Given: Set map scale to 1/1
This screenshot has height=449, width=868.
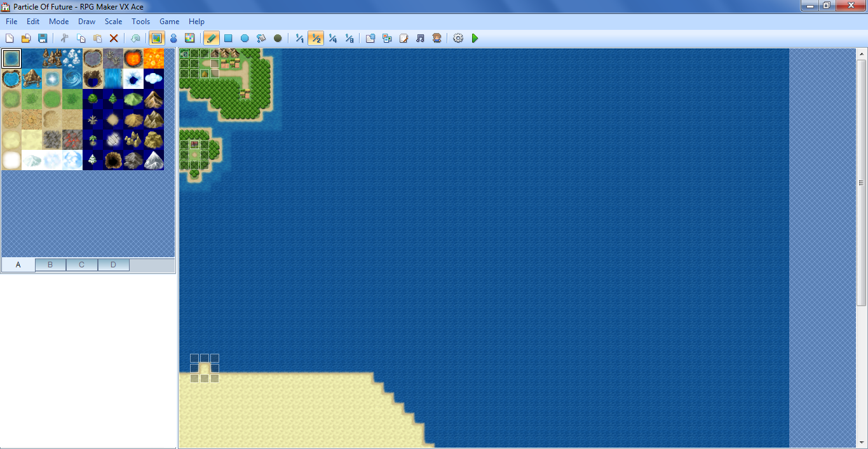Looking at the screenshot, I should pos(299,38).
